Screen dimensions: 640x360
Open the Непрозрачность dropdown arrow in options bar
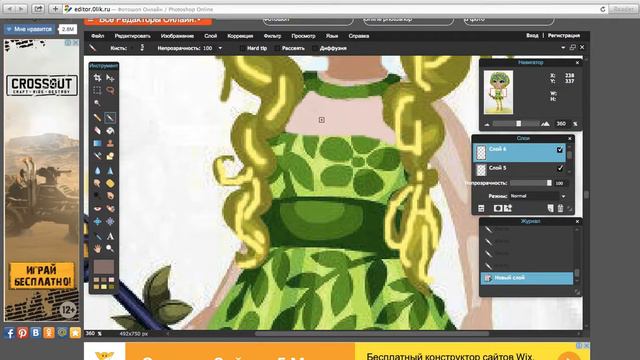pos(220,48)
